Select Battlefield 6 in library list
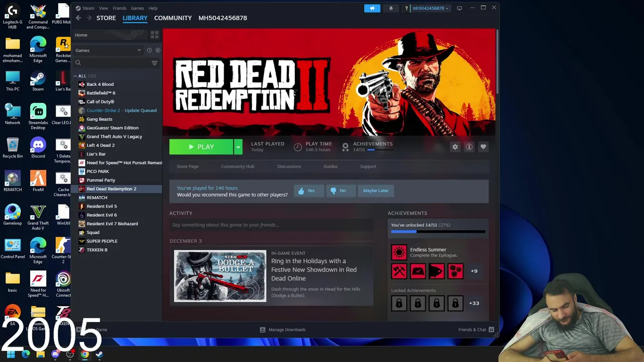Viewport: 644px width, 362px height. click(x=101, y=93)
